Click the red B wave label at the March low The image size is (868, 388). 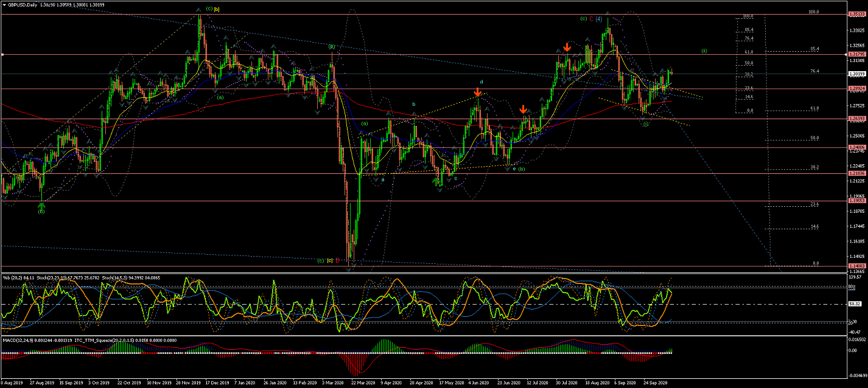pyautogui.click(x=337, y=260)
